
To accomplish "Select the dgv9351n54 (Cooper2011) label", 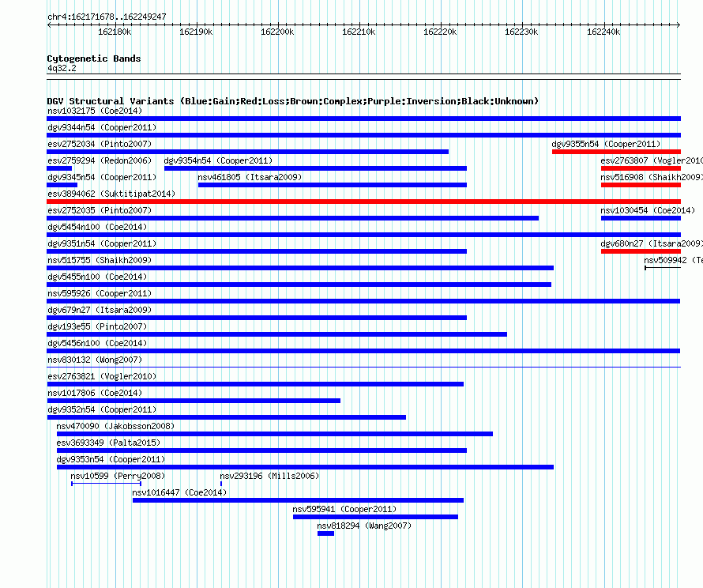I will (102, 243).
